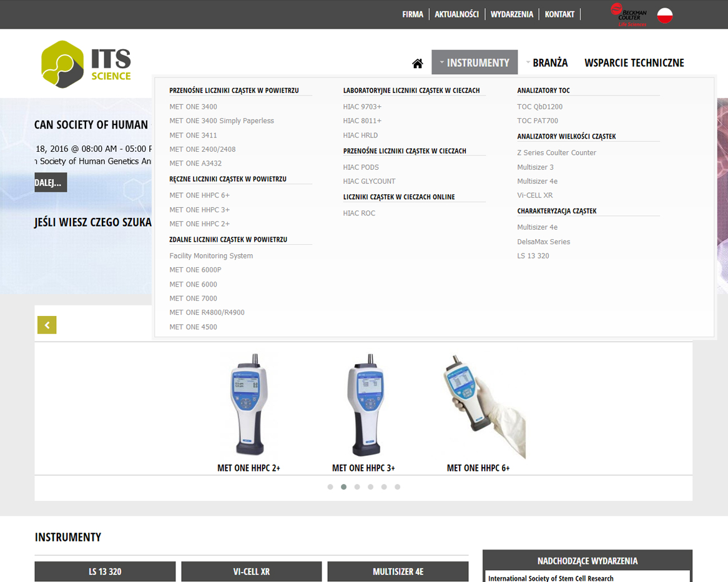Open MET ONE HHPC 6+ product image
Image resolution: width=728 pixels, height=582 pixels.
pyautogui.click(x=485, y=407)
